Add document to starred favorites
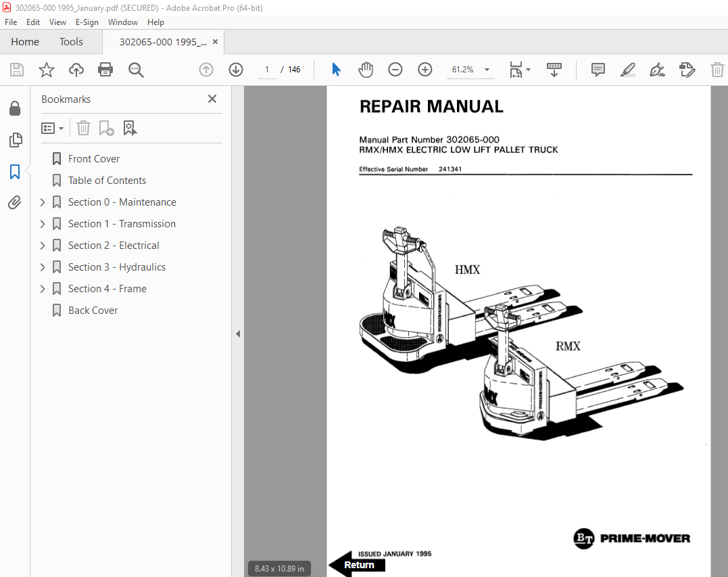Image resolution: width=728 pixels, height=577 pixels. pyautogui.click(x=47, y=70)
